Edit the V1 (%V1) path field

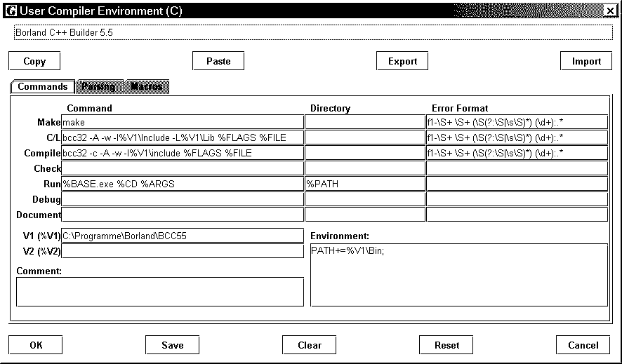(x=183, y=236)
